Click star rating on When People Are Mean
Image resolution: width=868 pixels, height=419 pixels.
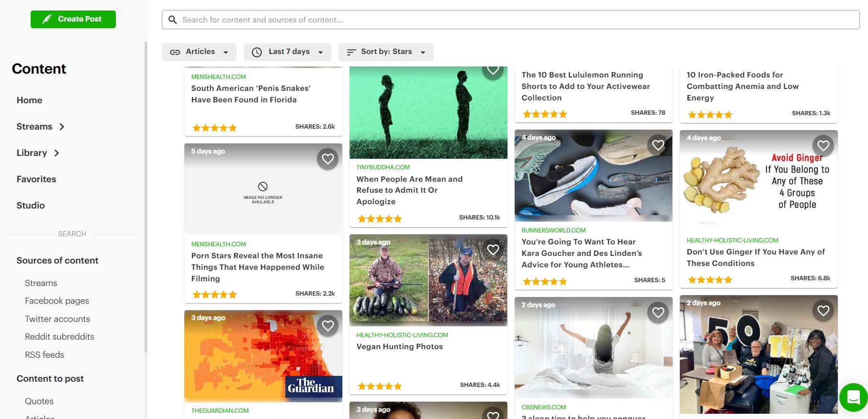coord(380,219)
